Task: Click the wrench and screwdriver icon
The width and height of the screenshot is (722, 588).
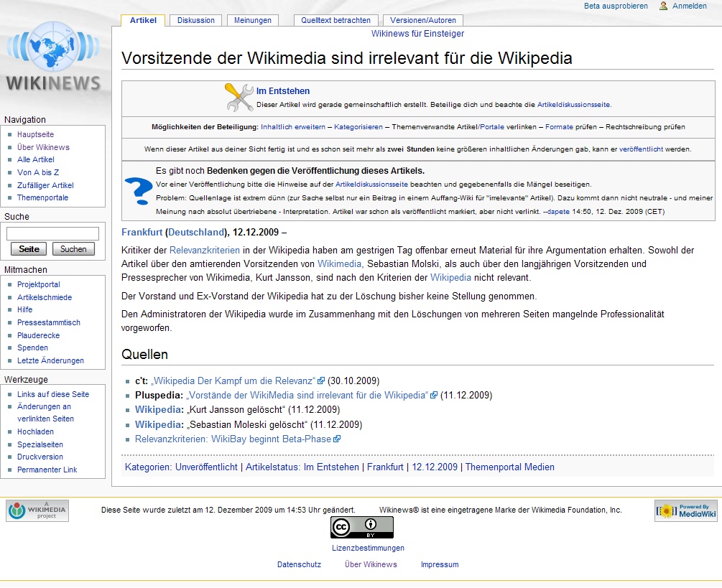Action: pyautogui.click(x=239, y=97)
